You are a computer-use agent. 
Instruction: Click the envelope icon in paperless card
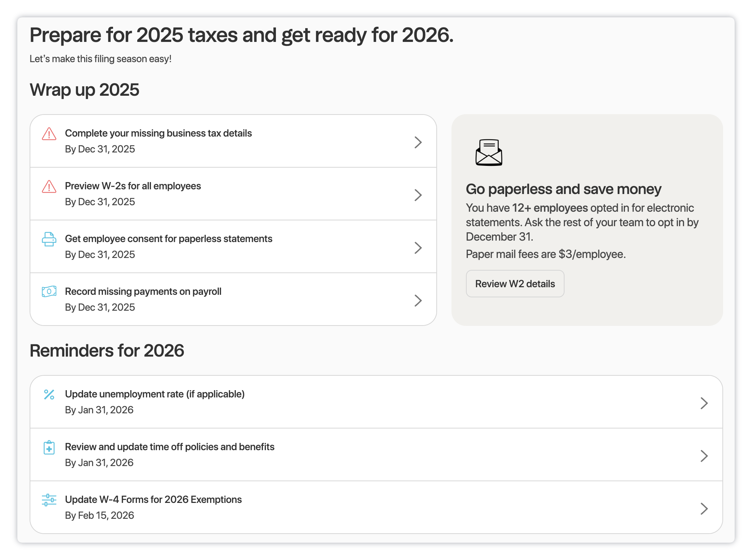click(489, 152)
